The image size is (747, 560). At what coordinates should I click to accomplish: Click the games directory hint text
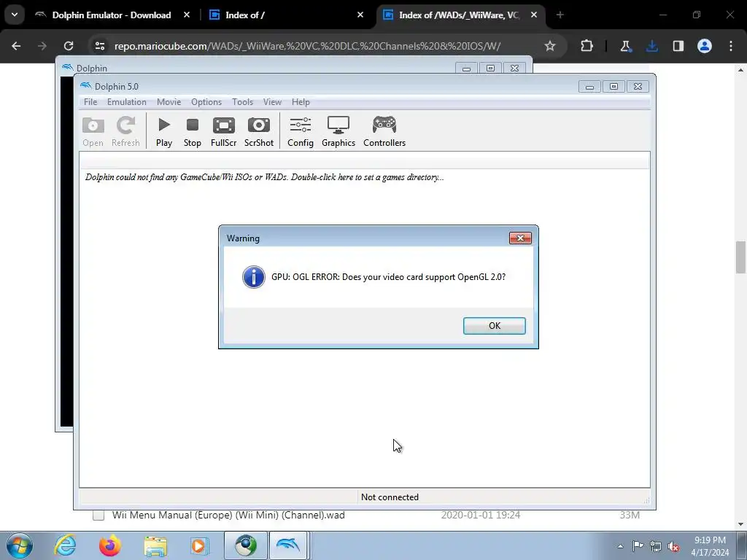pyautogui.click(x=264, y=177)
